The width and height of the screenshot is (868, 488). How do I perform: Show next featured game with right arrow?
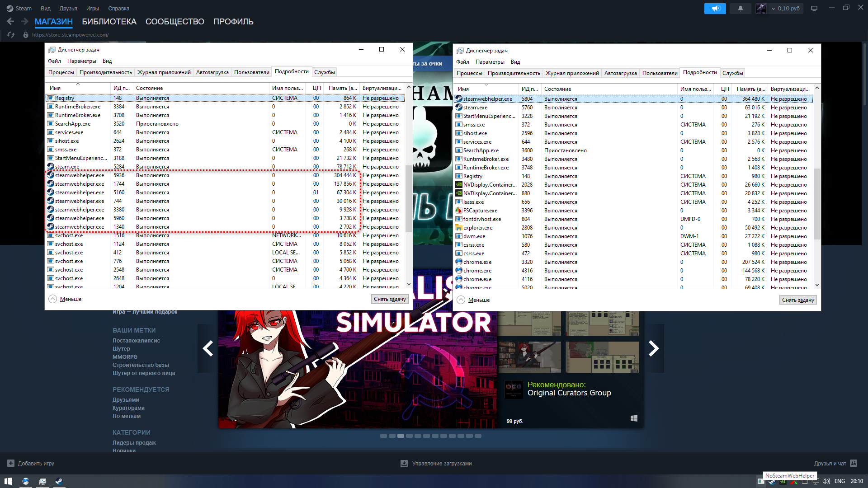(654, 348)
